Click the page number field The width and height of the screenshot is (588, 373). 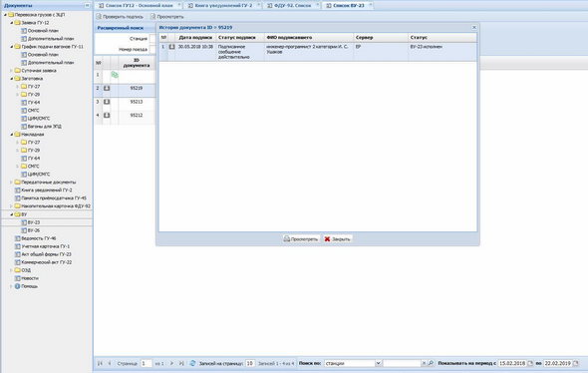coord(147,363)
